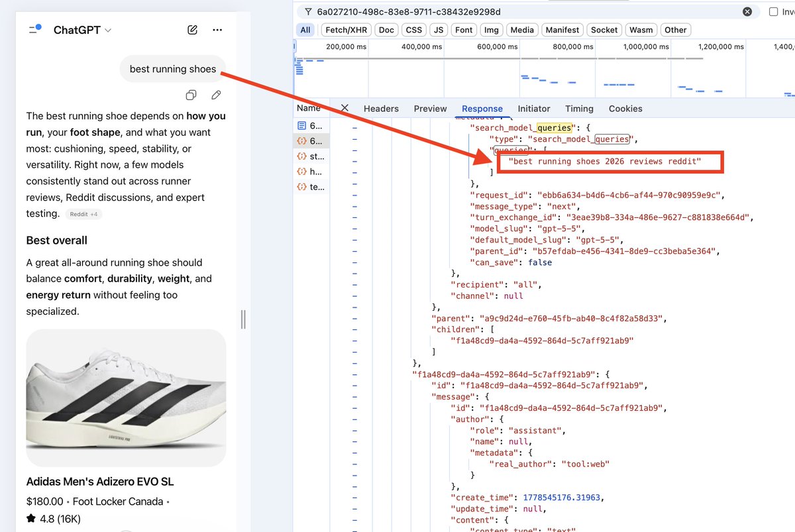Screen dimensions: 795x532
Task: Start a new chat with the compose icon
Action: pyautogui.click(x=192, y=30)
